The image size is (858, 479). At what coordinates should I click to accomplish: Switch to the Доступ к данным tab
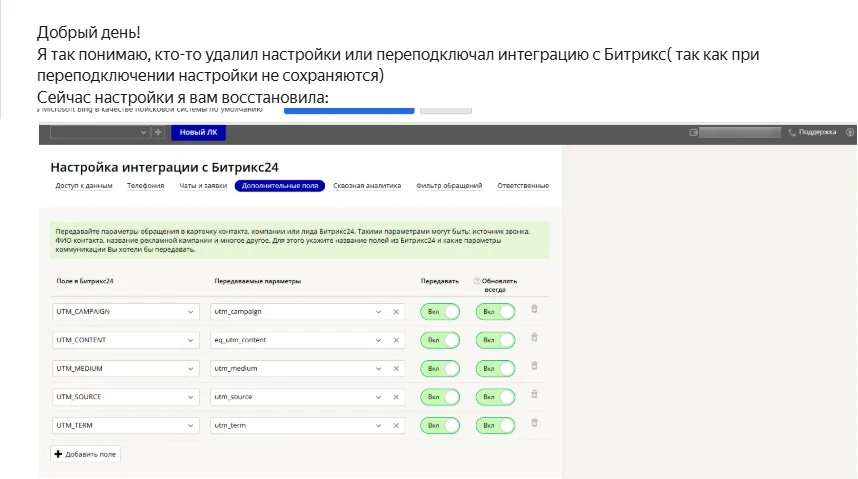click(x=84, y=186)
